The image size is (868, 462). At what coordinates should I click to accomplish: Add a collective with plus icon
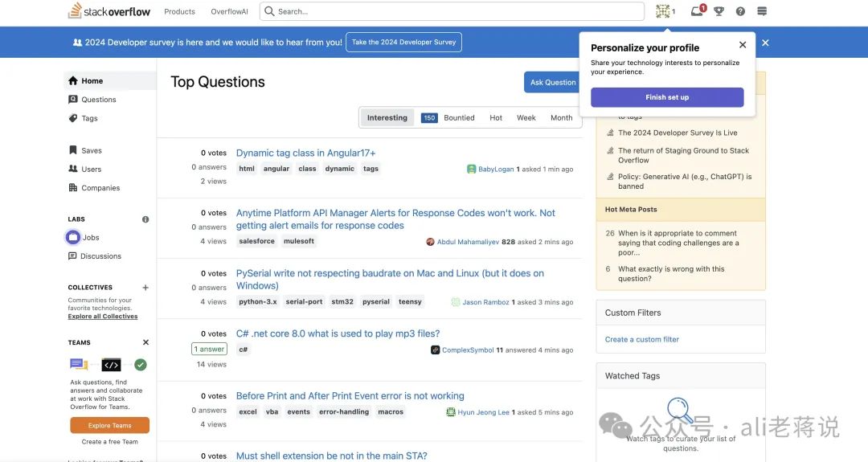coord(145,288)
